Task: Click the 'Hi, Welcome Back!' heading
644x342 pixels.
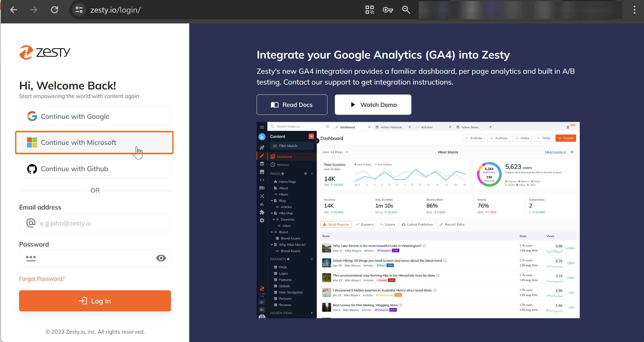Action: 68,86
